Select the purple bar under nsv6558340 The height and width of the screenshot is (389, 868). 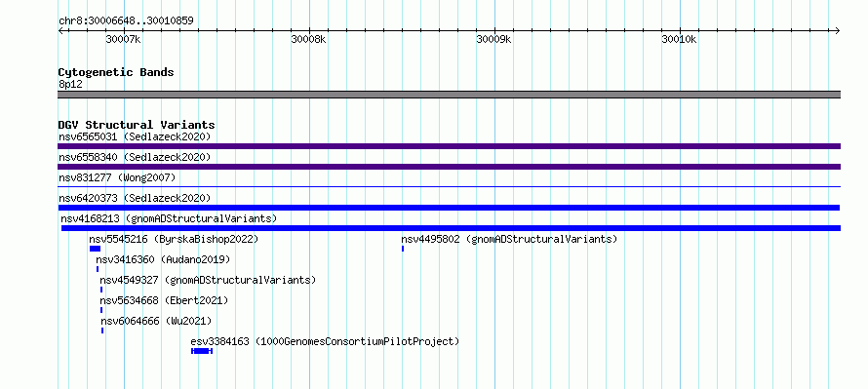(x=449, y=167)
